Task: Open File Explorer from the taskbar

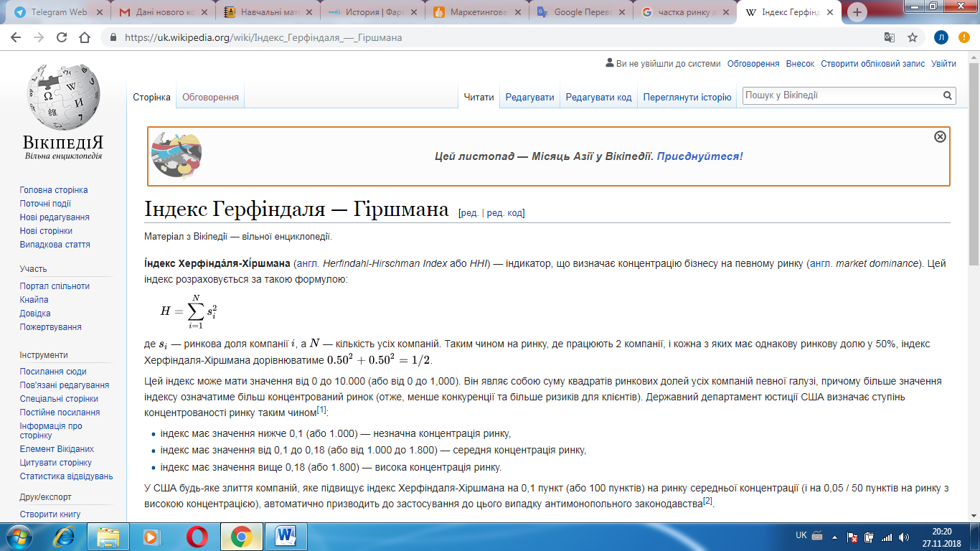Action: coord(108,537)
